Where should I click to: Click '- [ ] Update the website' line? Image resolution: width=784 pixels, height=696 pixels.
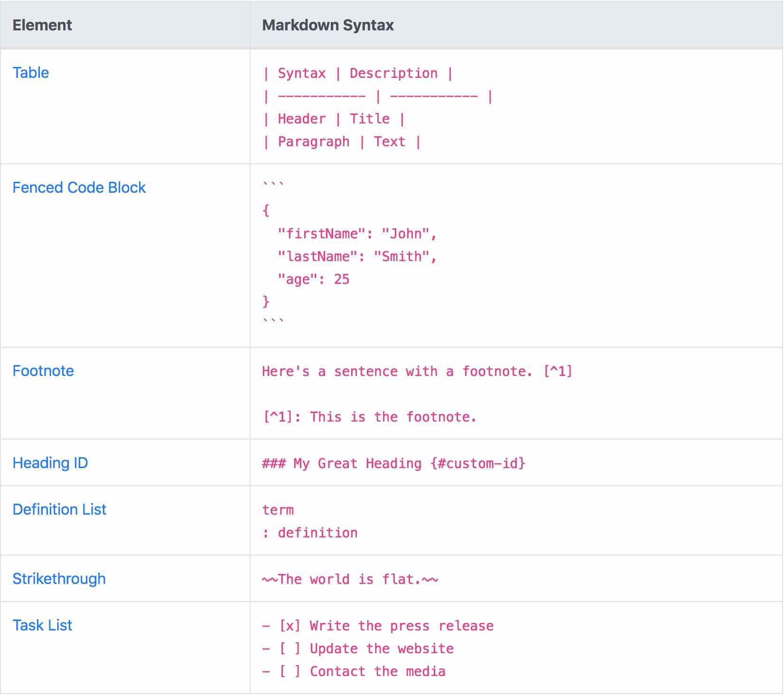[x=358, y=649]
